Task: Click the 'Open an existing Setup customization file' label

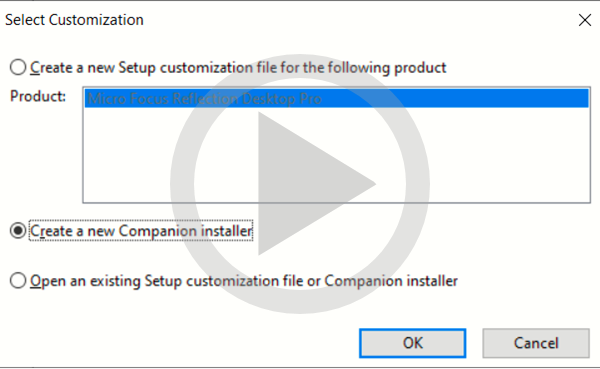Action: (244, 281)
